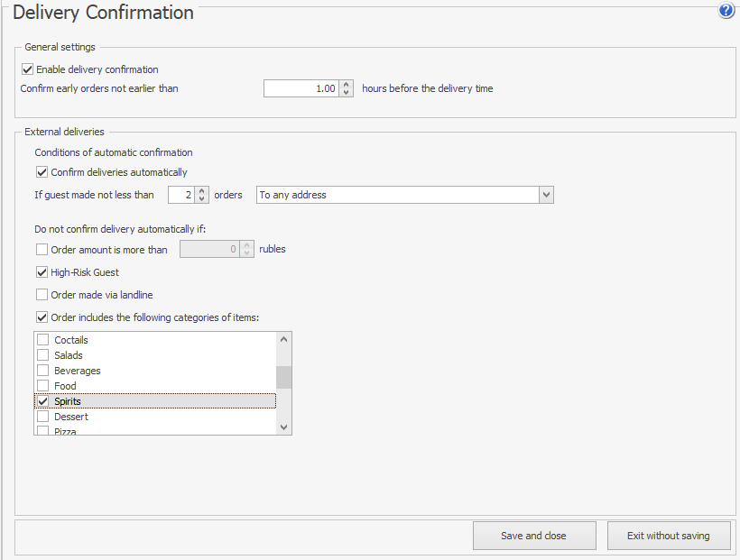Enable Order amount is more than option
The image size is (740, 560).
[x=42, y=250]
